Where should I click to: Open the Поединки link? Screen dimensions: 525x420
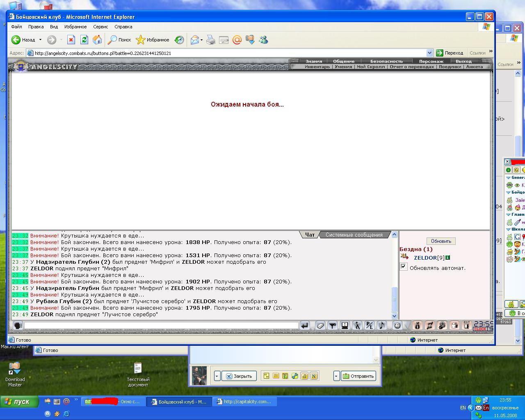[x=450, y=66]
